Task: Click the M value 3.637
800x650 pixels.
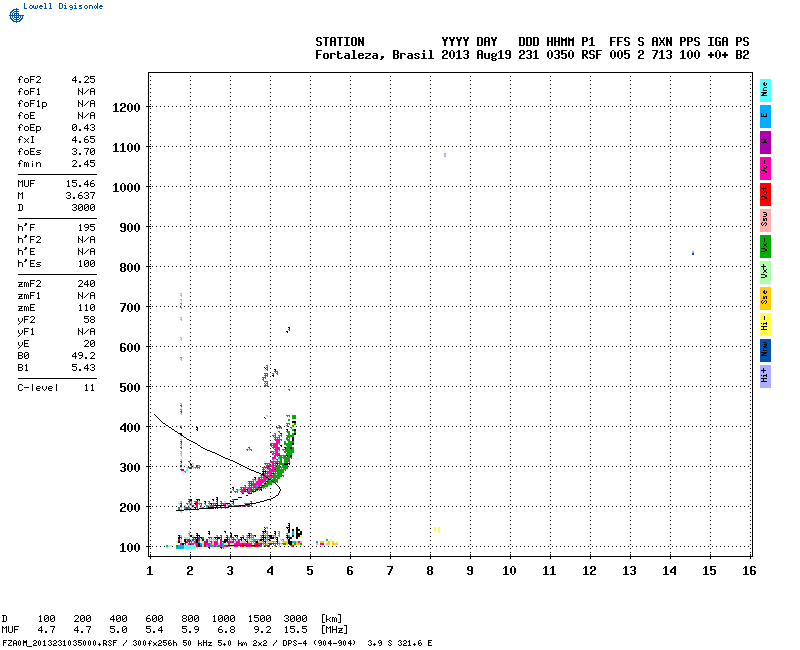Action: (x=80, y=195)
